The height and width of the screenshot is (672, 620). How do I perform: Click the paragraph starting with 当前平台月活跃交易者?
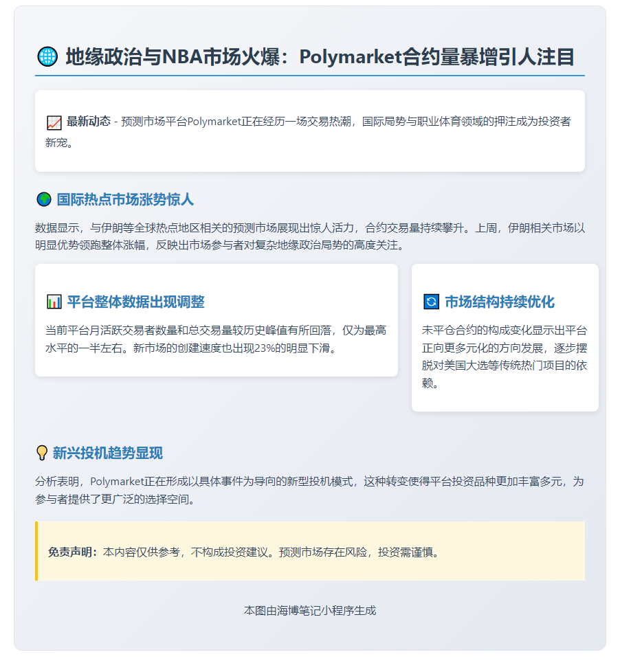tap(216, 339)
